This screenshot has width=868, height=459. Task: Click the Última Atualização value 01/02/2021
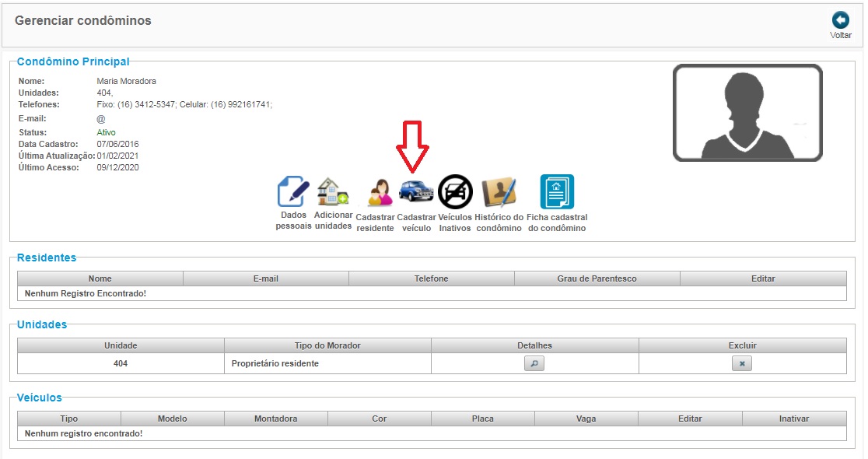pyautogui.click(x=117, y=156)
